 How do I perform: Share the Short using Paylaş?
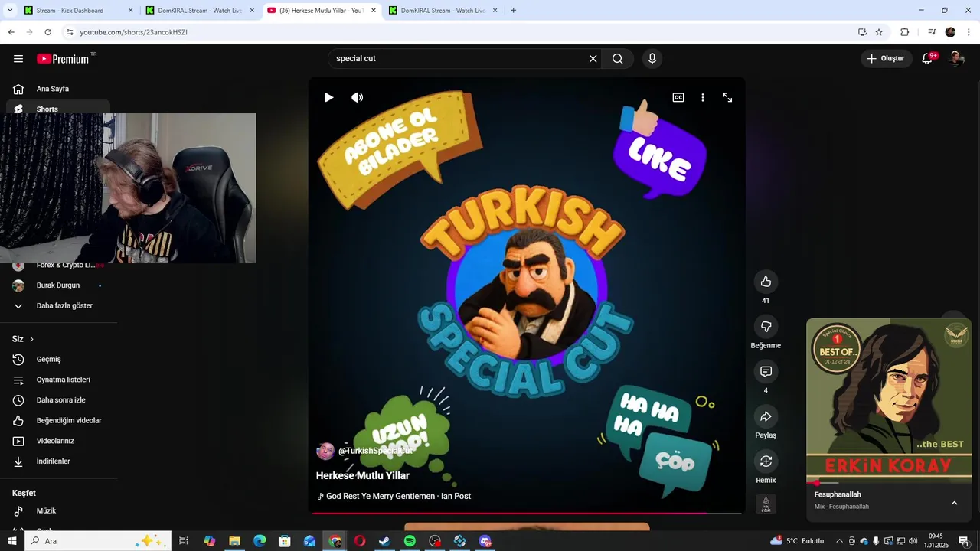(x=766, y=416)
